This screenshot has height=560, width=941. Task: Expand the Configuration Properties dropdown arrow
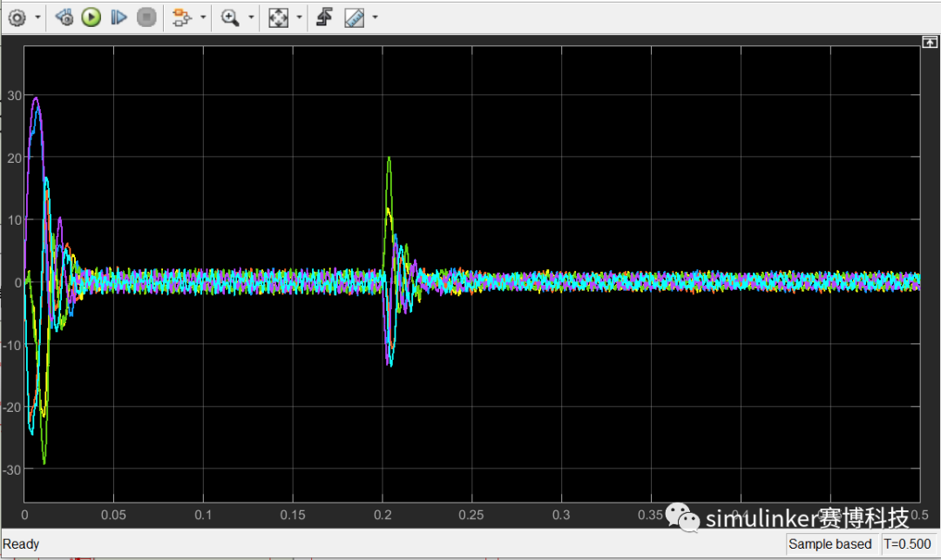tap(37, 17)
